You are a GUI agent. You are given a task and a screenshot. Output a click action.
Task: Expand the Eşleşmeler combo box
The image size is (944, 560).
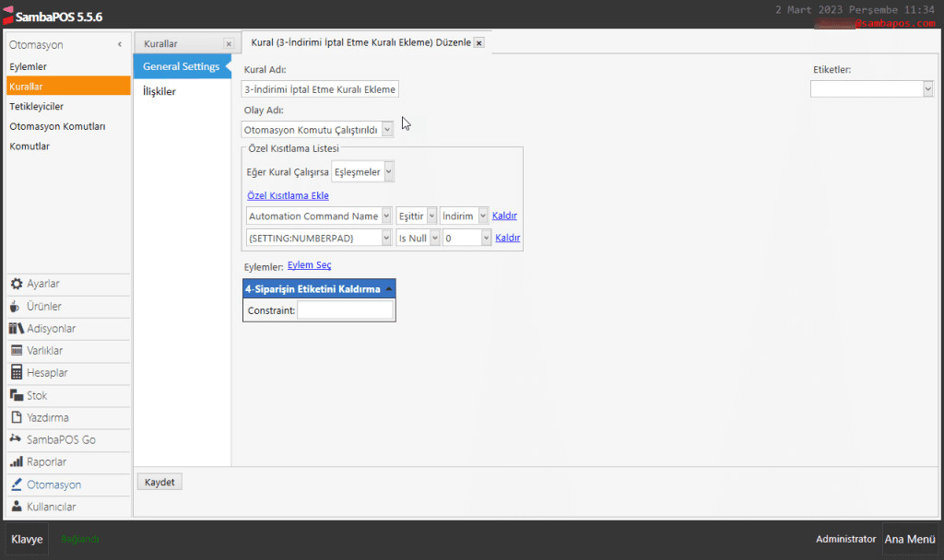click(x=389, y=171)
